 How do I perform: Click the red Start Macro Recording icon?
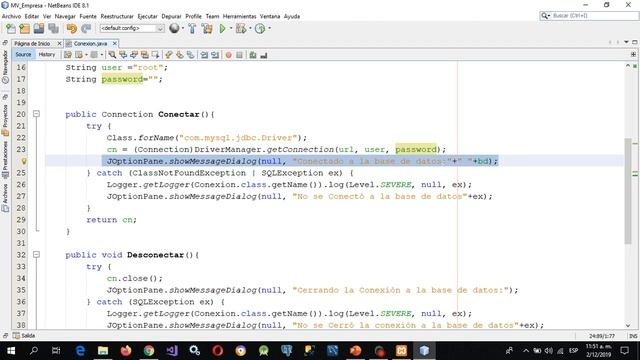(x=229, y=55)
